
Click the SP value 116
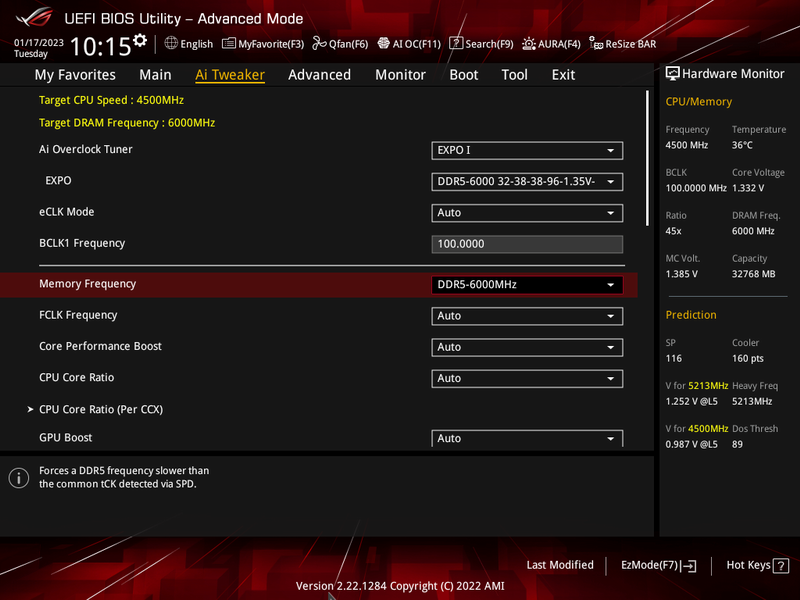pyautogui.click(x=673, y=359)
